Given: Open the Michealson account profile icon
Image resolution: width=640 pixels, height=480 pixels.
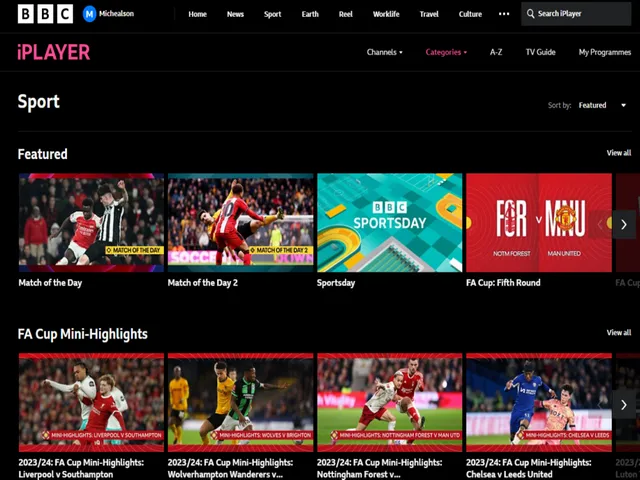Looking at the screenshot, I should (90, 14).
